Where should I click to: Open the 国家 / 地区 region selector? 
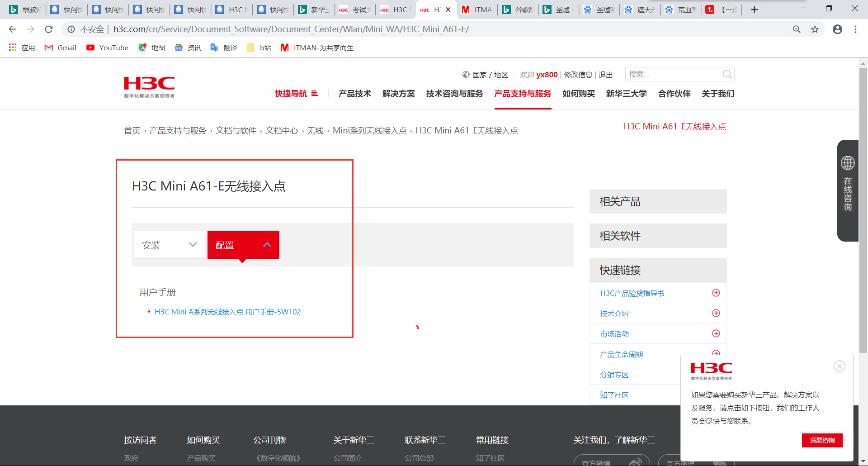click(x=485, y=75)
